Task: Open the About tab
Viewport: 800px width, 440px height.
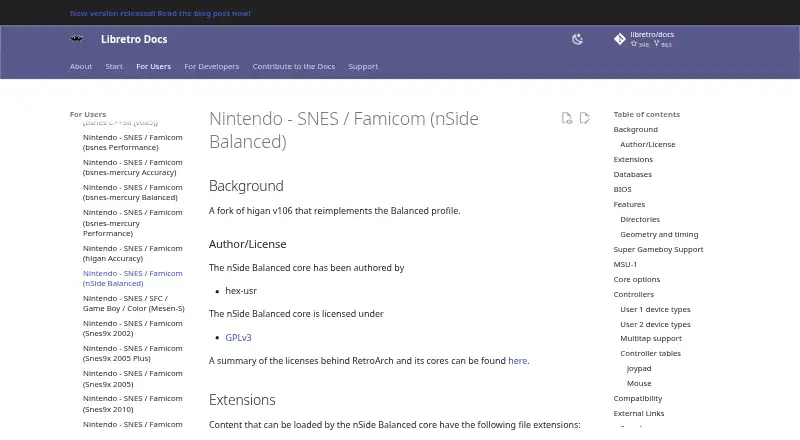Action: click(81, 66)
